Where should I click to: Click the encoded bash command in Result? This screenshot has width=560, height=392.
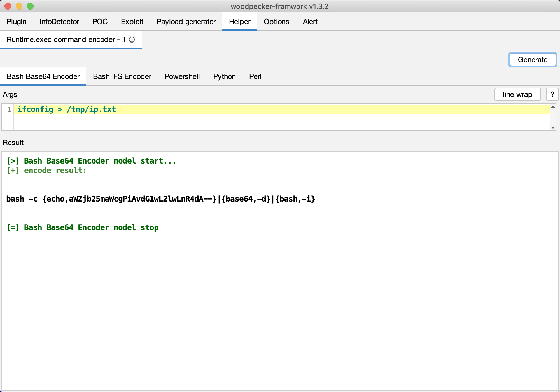pos(161,199)
